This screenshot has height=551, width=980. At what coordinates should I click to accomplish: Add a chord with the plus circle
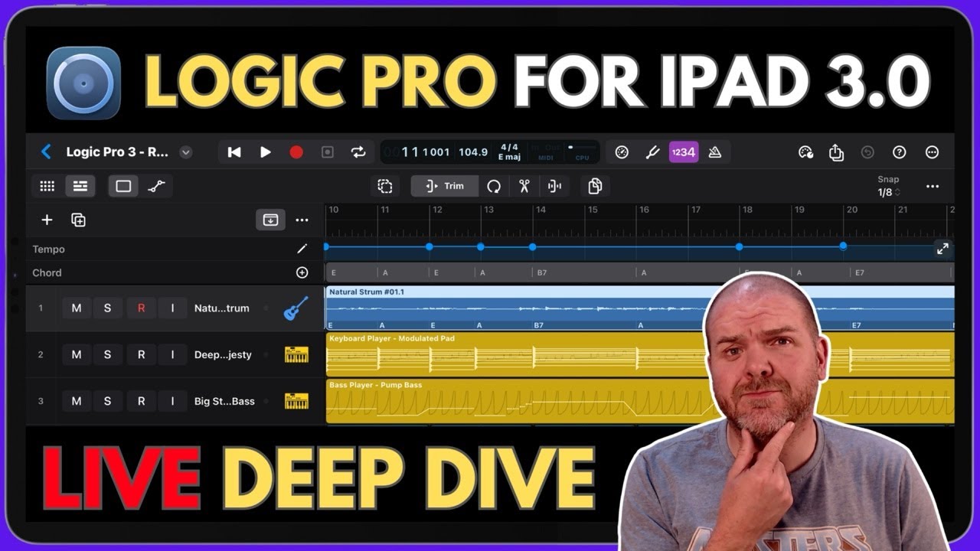[302, 272]
